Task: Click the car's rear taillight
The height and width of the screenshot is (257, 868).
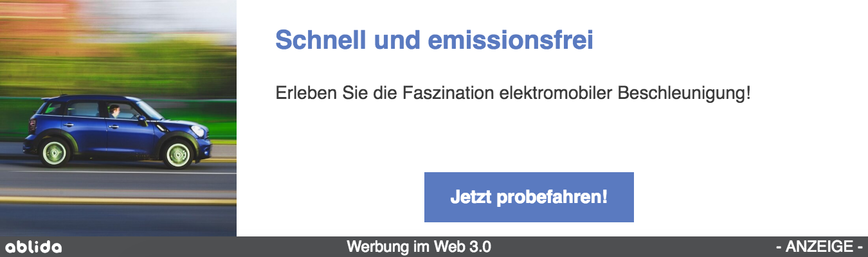Action: 33,125
